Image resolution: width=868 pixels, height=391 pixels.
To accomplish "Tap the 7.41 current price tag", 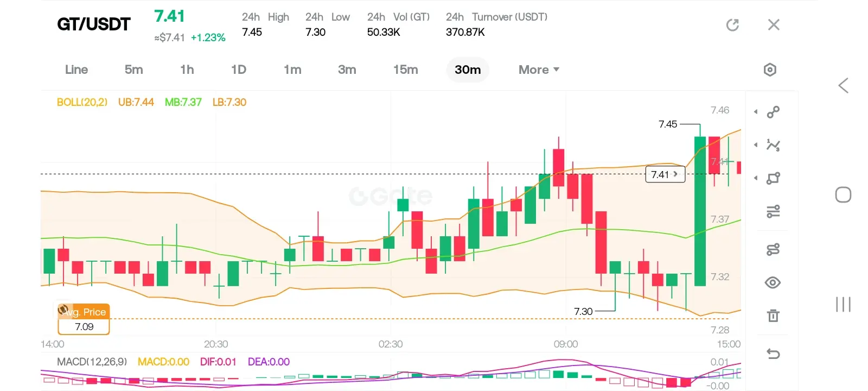I will [665, 174].
